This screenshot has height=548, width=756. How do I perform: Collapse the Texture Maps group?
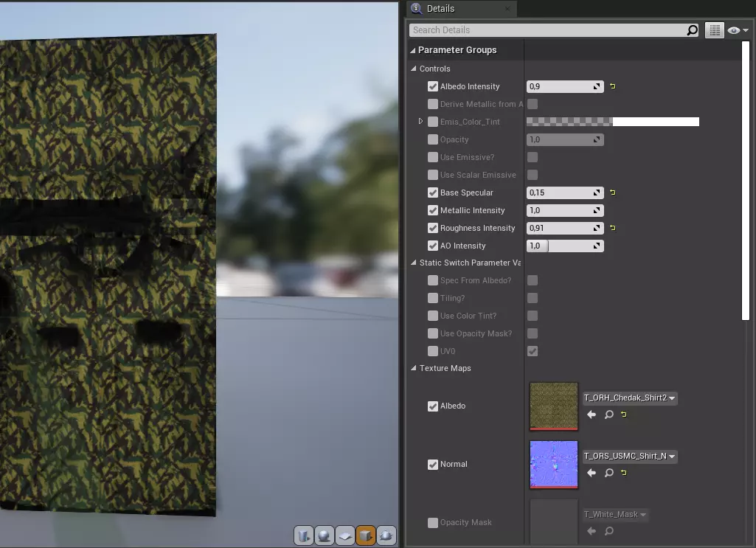pos(414,368)
